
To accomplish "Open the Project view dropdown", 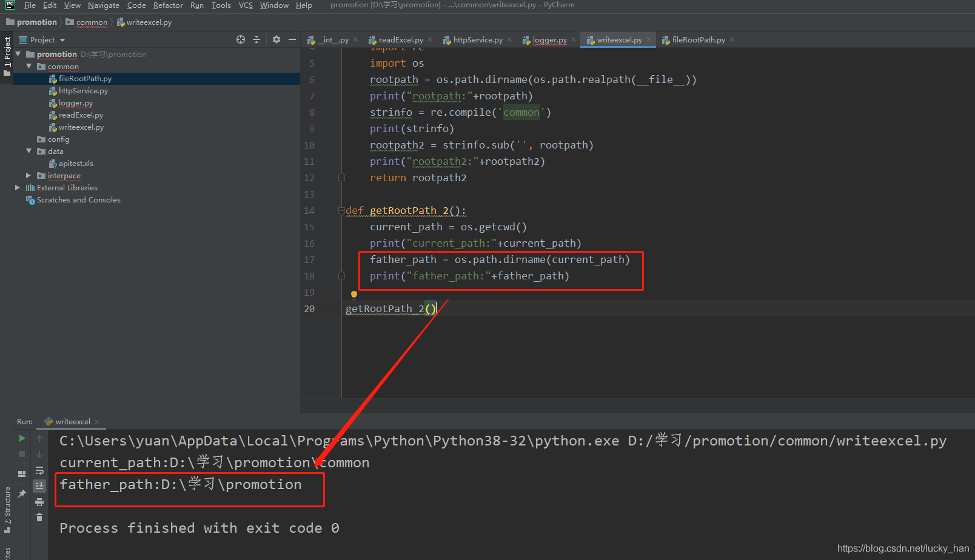I will [42, 40].
